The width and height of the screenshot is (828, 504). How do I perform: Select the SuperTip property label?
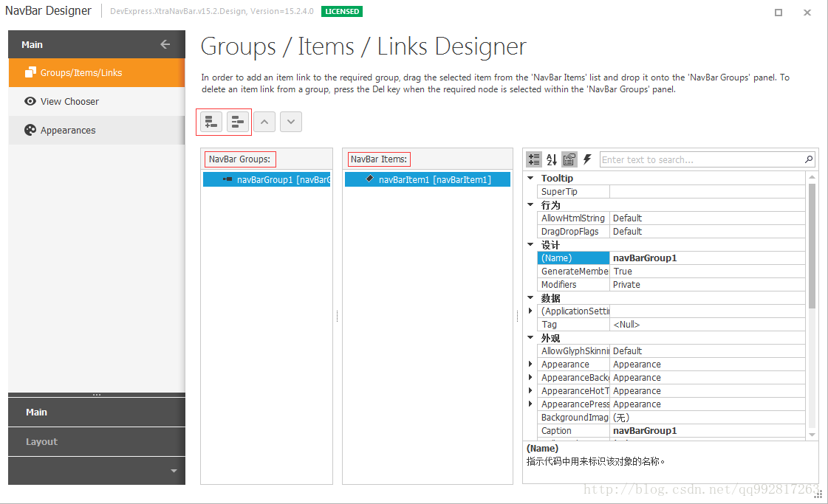pyautogui.click(x=573, y=192)
